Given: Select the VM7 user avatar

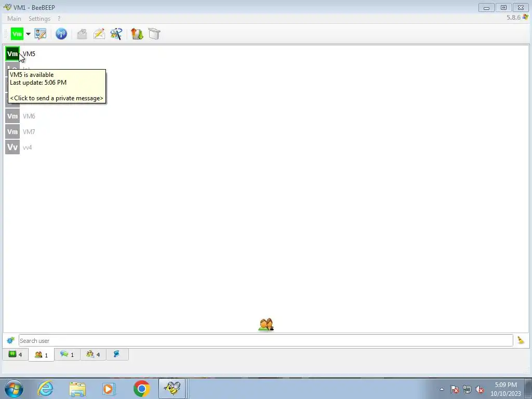Looking at the screenshot, I should [12, 131].
